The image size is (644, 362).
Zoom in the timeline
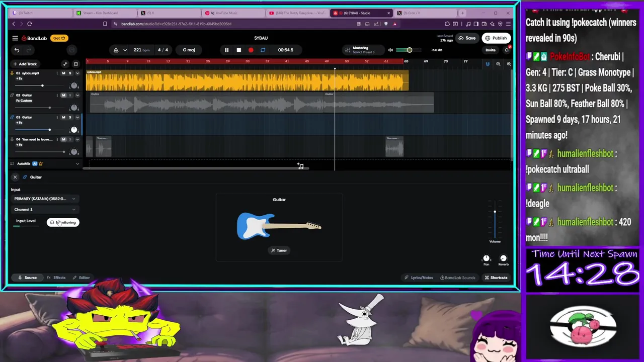click(509, 64)
